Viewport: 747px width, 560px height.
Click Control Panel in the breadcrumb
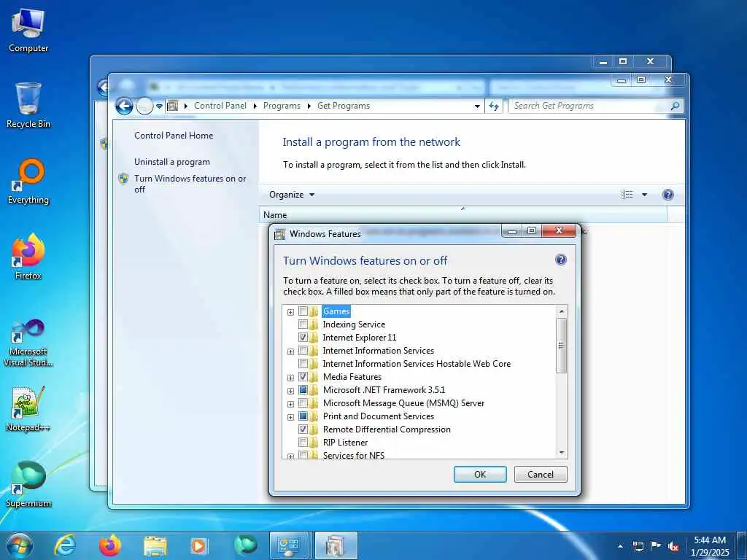(220, 106)
